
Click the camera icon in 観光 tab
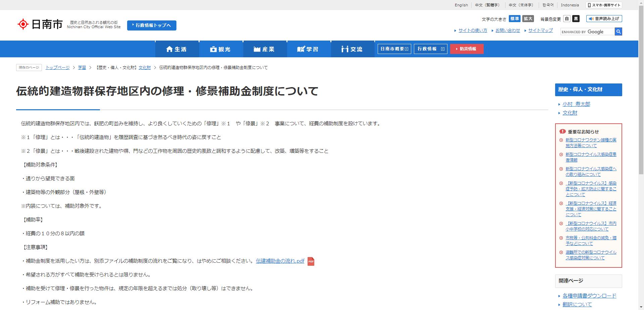[213, 49]
